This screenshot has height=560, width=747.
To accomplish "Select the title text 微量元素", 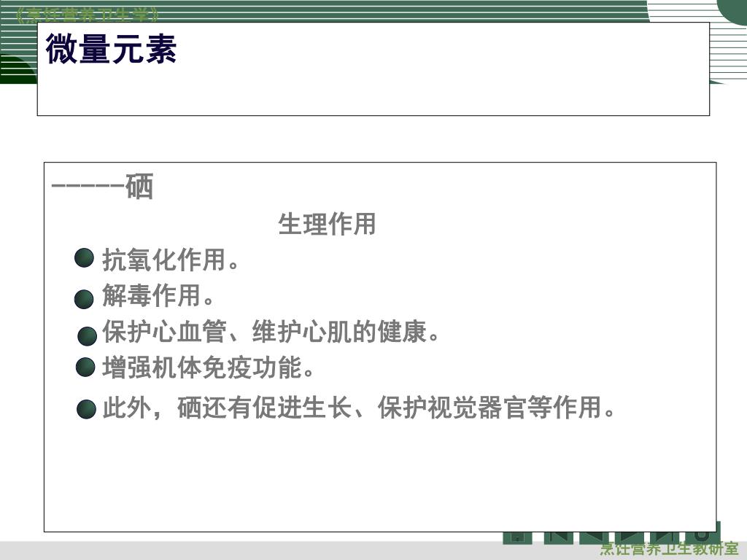I will 111,49.
